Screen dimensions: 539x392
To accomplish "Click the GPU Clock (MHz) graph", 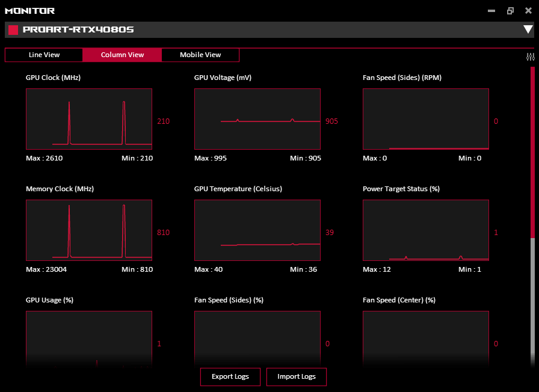I will [x=89, y=119].
